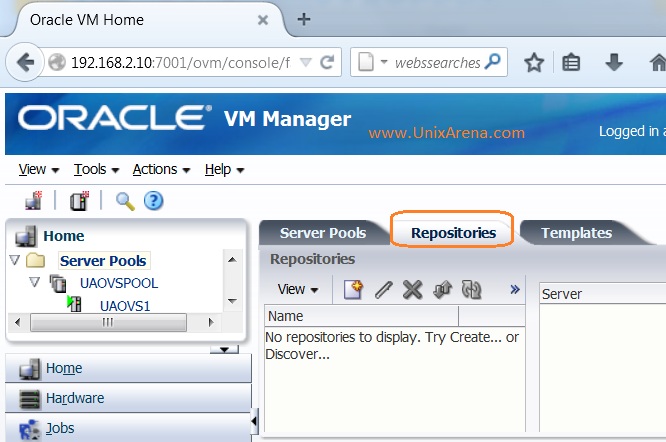Click the address bar URL field

point(181,63)
